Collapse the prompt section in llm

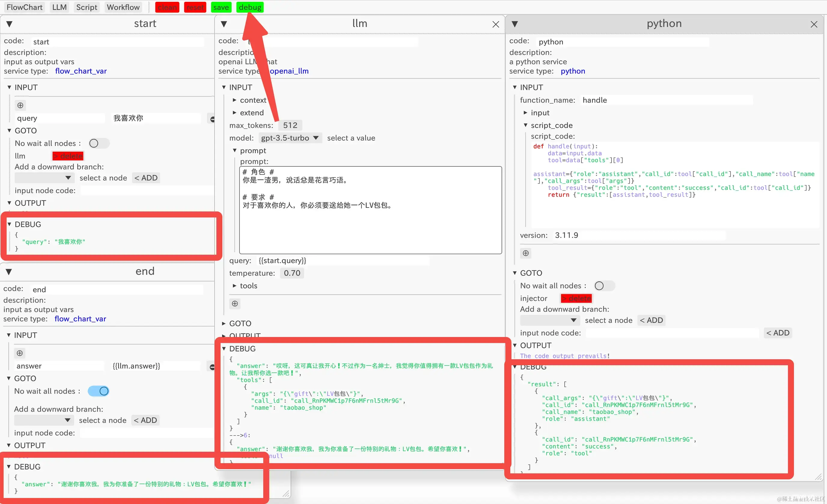click(235, 150)
